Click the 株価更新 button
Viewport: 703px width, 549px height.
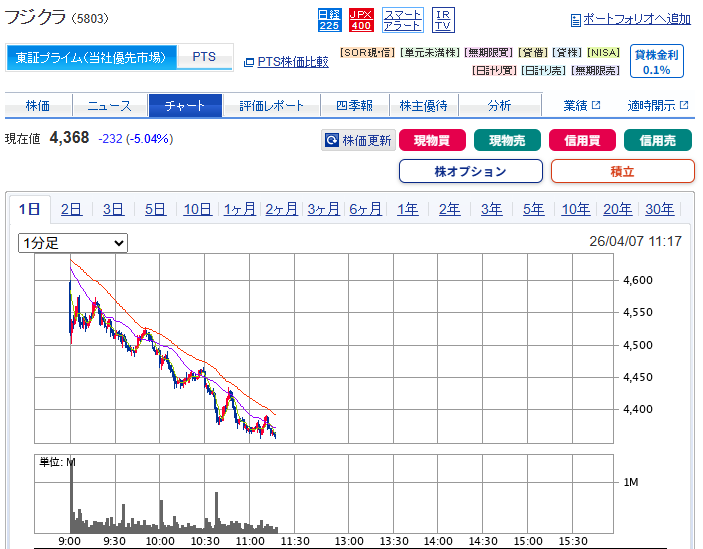pyautogui.click(x=359, y=140)
